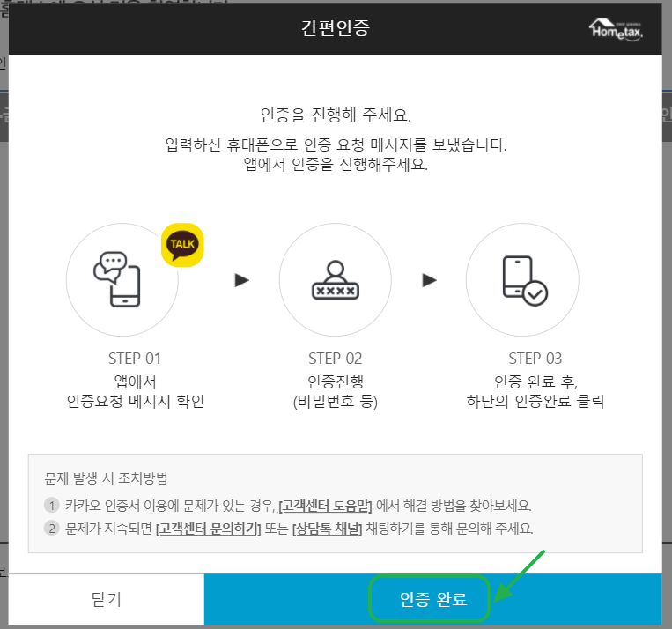The width and height of the screenshot is (672, 629).
Task: Click the phone with chat bubbles icon
Action: (x=117, y=279)
